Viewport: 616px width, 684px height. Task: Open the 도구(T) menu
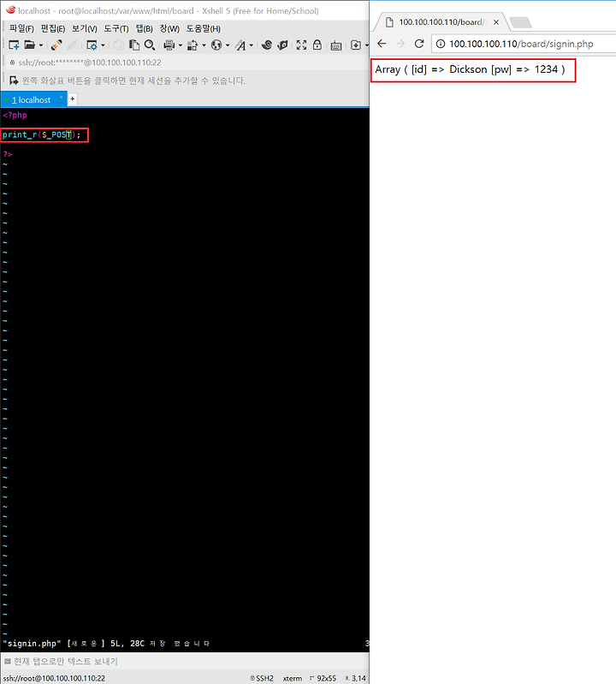pos(116,29)
